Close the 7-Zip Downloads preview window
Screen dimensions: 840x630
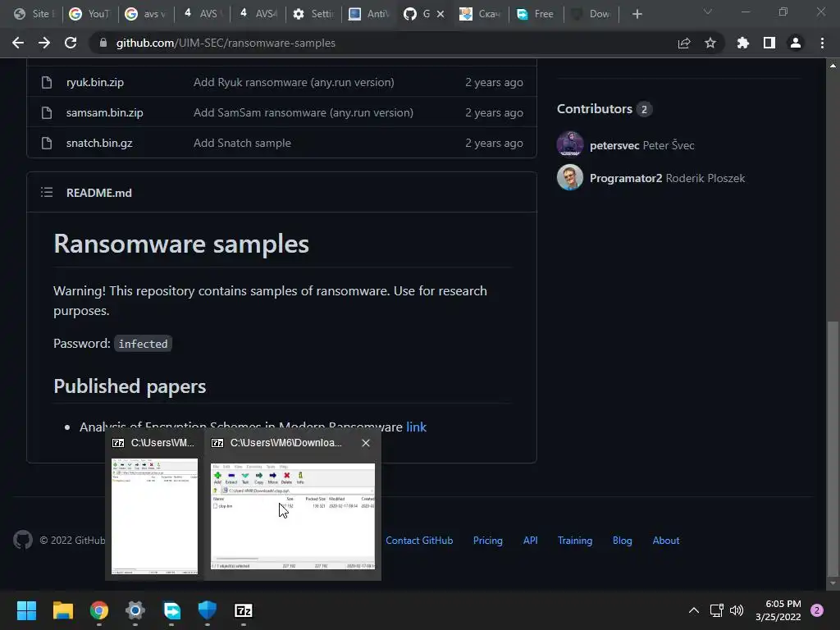pyautogui.click(x=366, y=443)
